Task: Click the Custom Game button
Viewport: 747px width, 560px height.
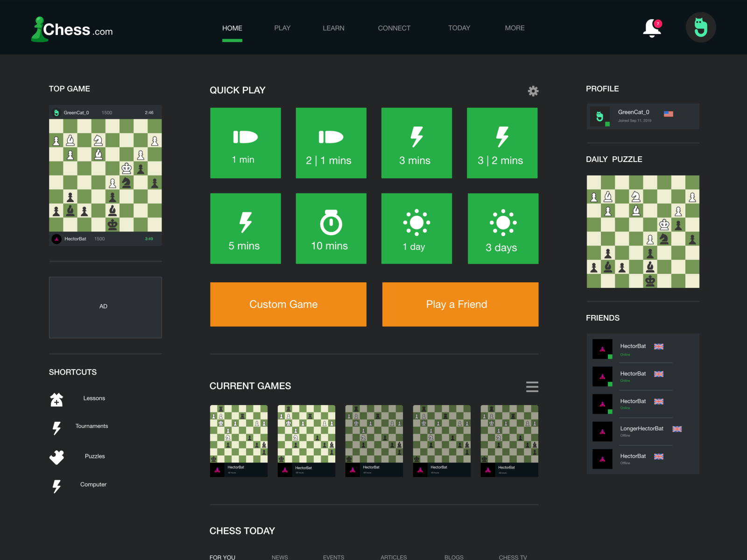Action: click(x=288, y=304)
